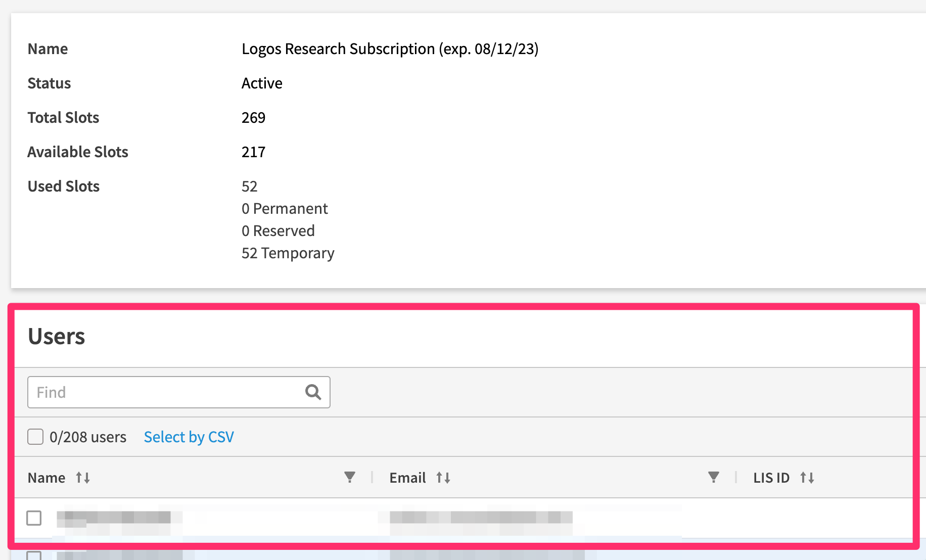Image resolution: width=926 pixels, height=560 pixels.
Task: Open the Name column filter funnel
Action: tap(350, 477)
